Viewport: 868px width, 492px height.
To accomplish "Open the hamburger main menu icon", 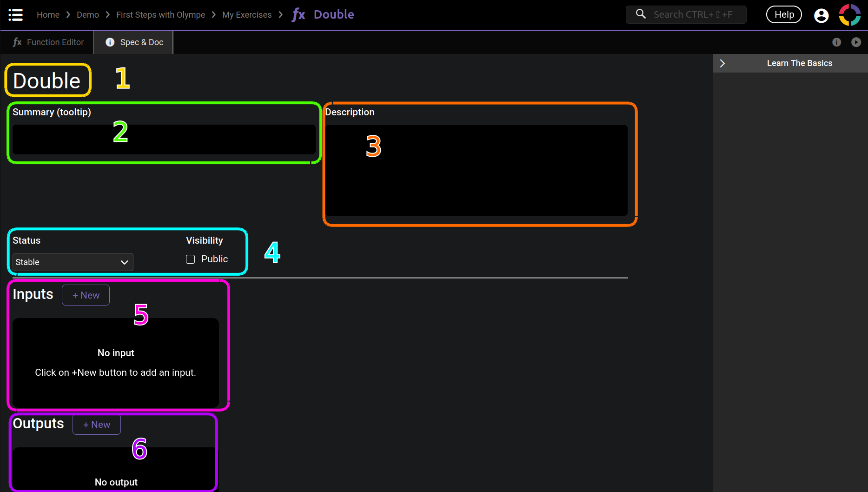I will click(x=15, y=15).
